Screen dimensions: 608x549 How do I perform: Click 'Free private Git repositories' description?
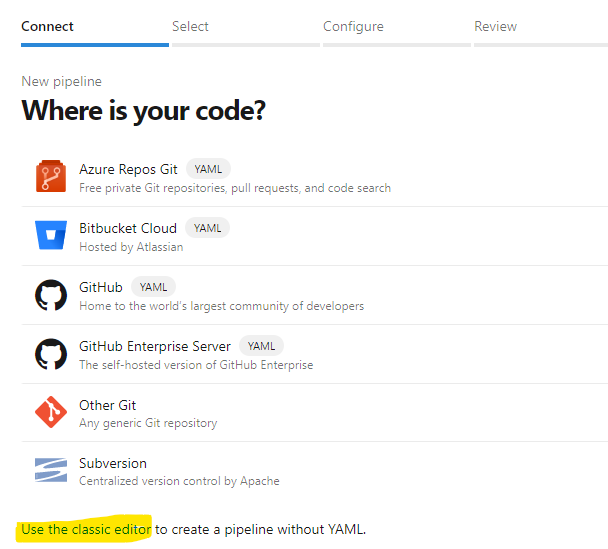235,188
